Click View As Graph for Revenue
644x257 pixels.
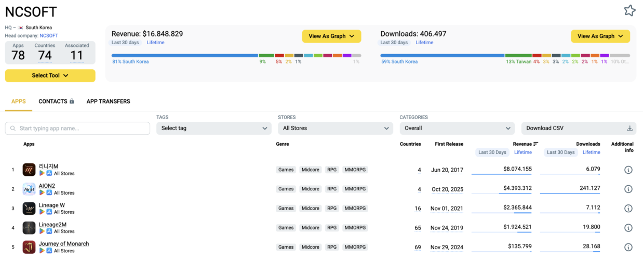coord(331,36)
